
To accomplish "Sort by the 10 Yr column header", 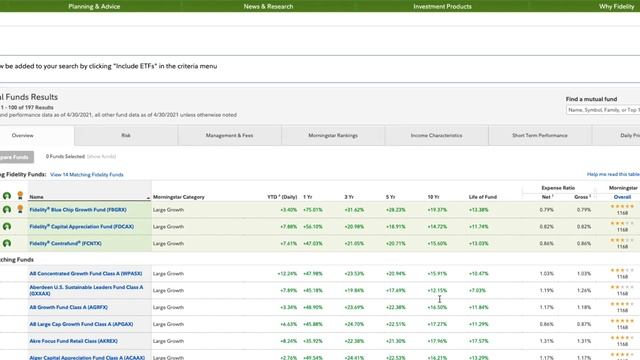I will (433, 197).
